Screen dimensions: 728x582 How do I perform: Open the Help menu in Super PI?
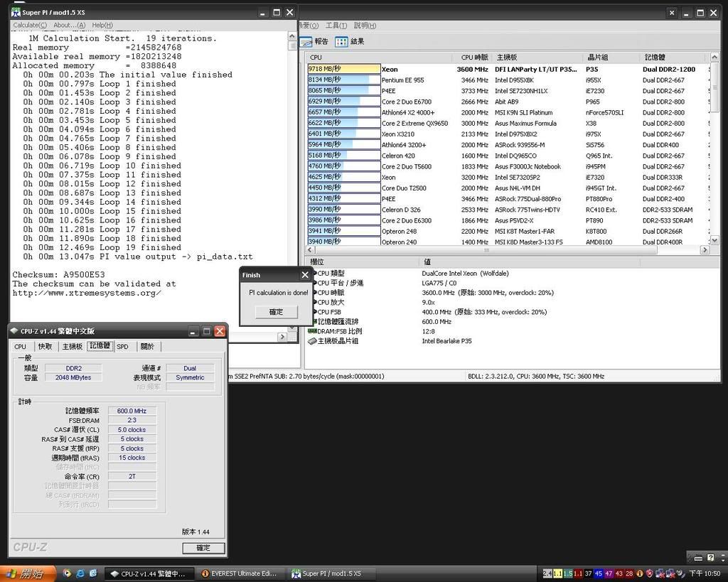[x=102, y=25]
